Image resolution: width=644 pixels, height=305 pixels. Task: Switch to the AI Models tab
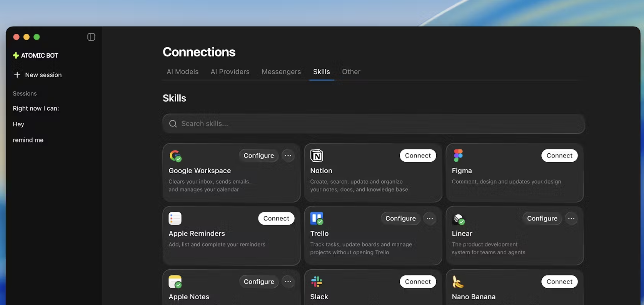183,72
